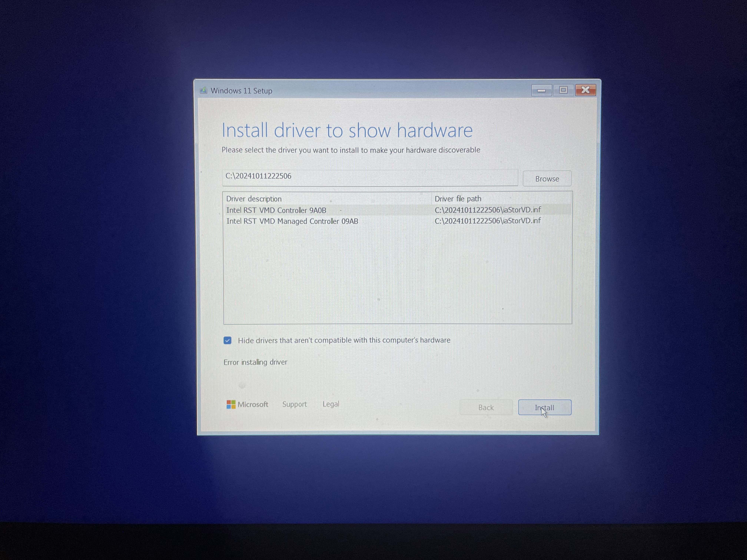
Task: Click the greyed-out Back button
Action: point(486,407)
